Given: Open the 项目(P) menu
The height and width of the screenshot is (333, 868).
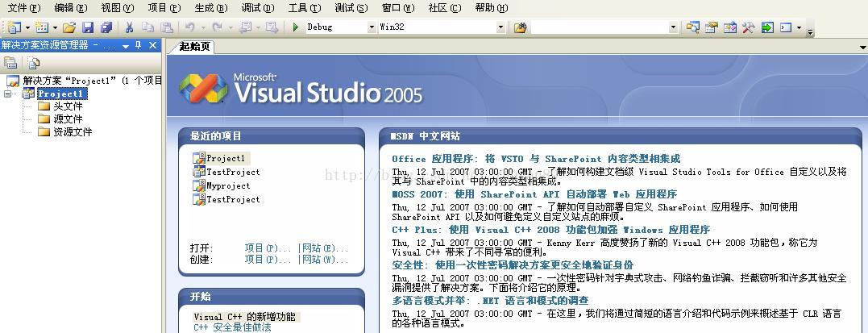Looking at the screenshot, I should coord(164,8).
